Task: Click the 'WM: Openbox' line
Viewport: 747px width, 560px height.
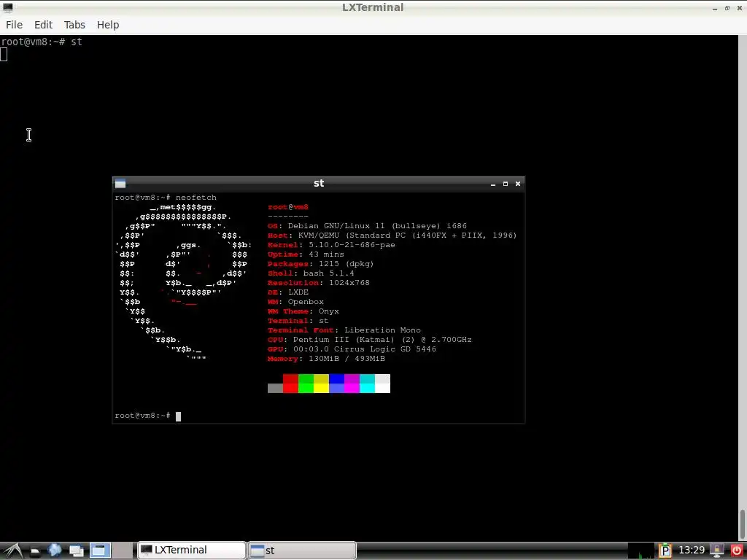Action: click(296, 302)
